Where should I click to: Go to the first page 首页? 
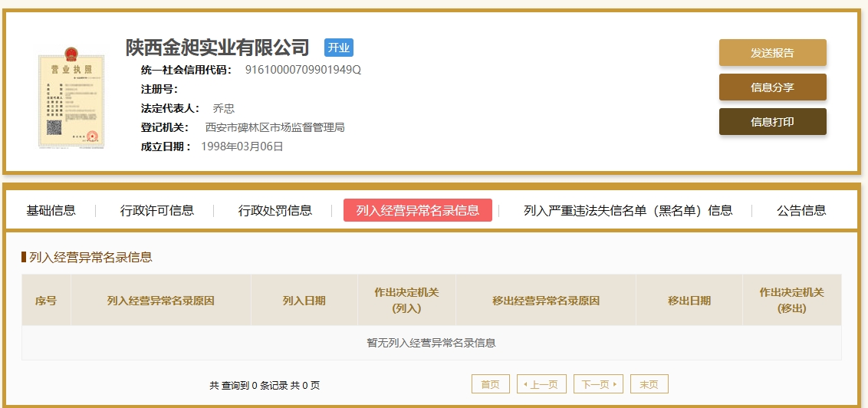(x=491, y=384)
